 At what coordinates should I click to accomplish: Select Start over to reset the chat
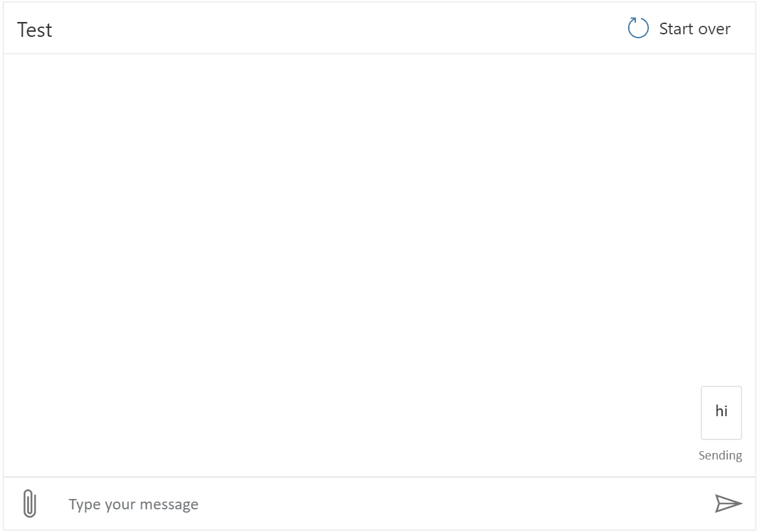694,28
